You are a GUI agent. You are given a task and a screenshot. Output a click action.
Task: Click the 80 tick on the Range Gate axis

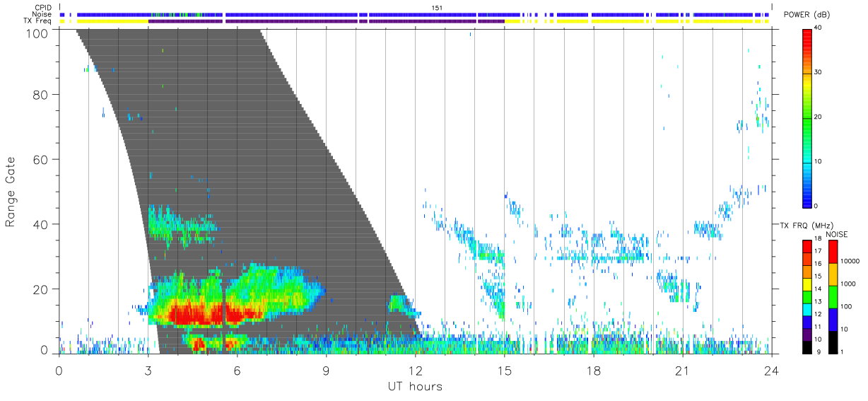(x=42, y=95)
